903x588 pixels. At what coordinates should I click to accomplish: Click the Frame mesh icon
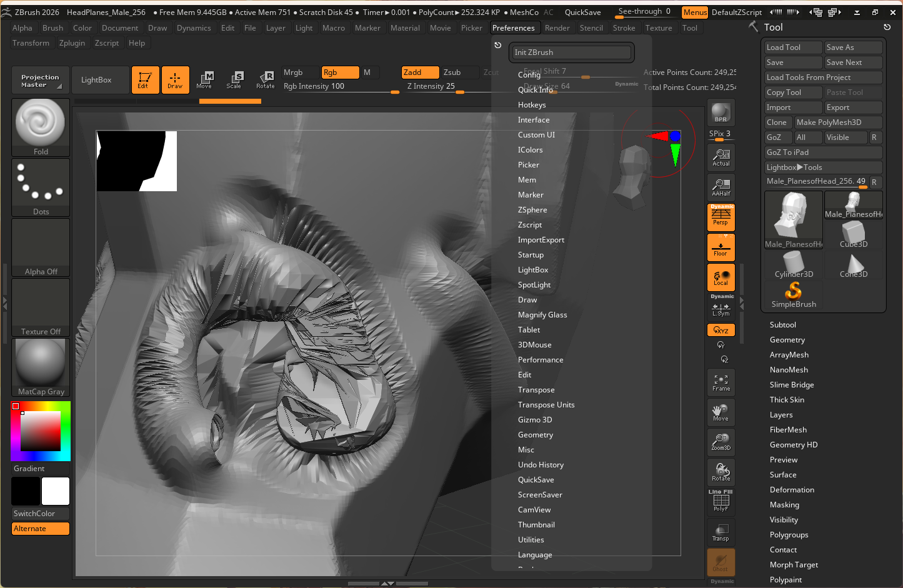[721, 382]
